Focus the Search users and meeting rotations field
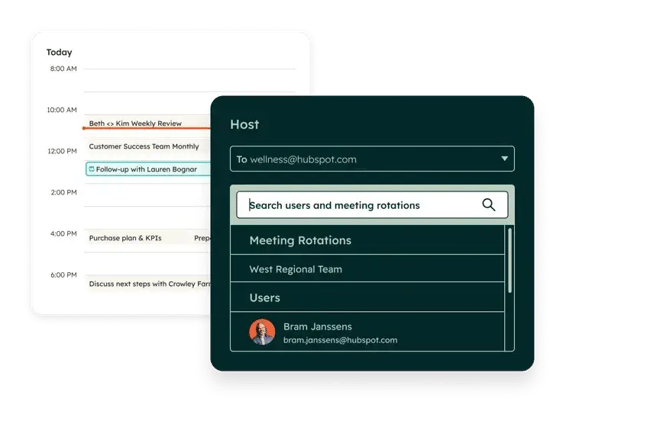The height and width of the screenshot is (424, 650). (x=372, y=205)
